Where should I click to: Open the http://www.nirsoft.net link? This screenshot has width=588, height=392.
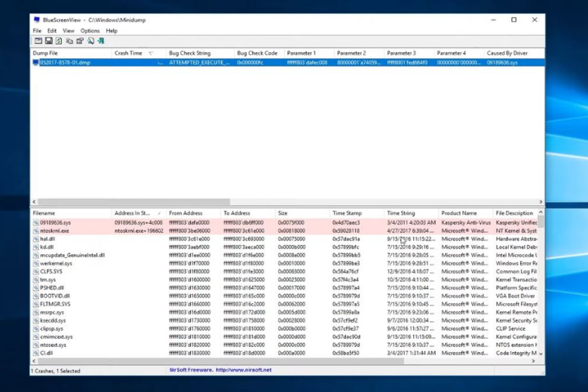click(x=243, y=370)
